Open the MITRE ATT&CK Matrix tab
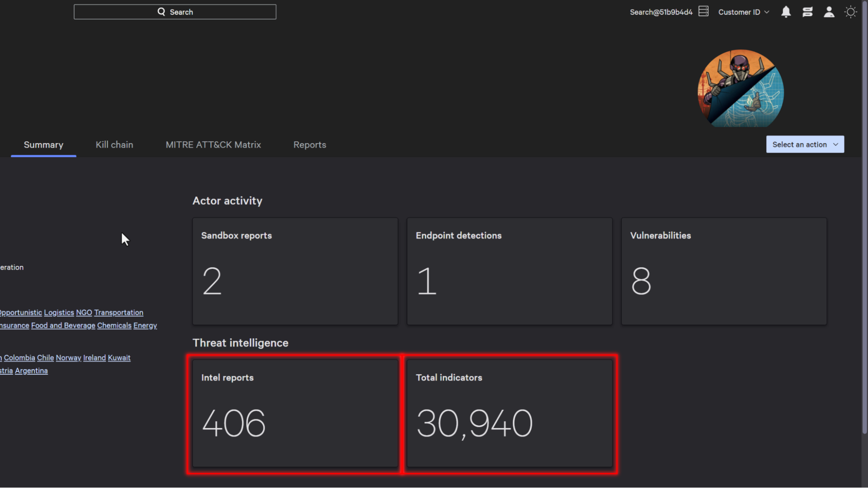Image resolution: width=868 pixels, height=488 pixels. 213,145
